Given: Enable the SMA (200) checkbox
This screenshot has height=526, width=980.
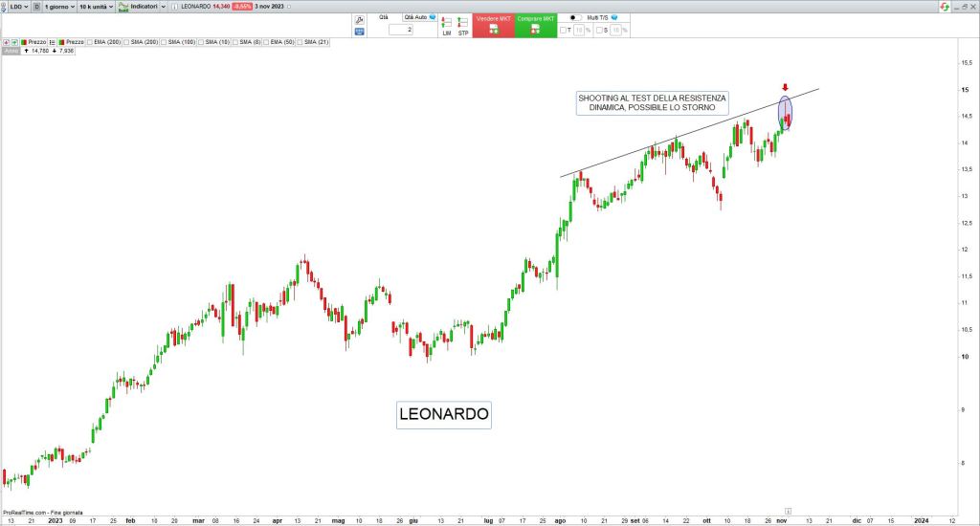Looking at the screenshot, I should tap(127, 42).
